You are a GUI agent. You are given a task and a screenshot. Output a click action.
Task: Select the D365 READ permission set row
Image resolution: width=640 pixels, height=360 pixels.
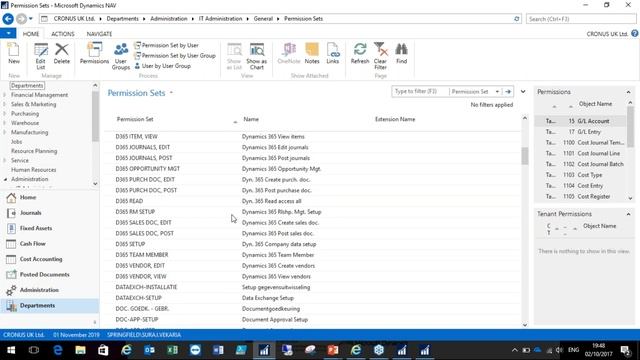click(x=312, y=201)
